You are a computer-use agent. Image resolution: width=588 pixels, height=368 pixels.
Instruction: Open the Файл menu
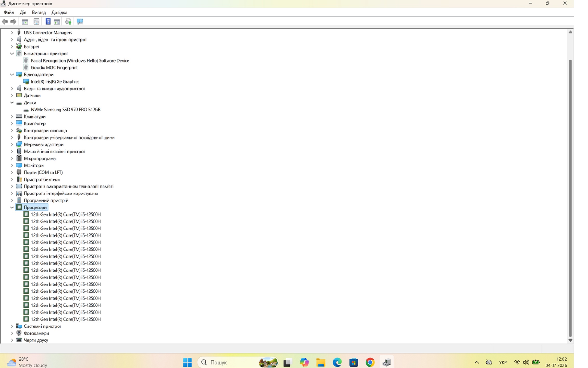point(9,13)
